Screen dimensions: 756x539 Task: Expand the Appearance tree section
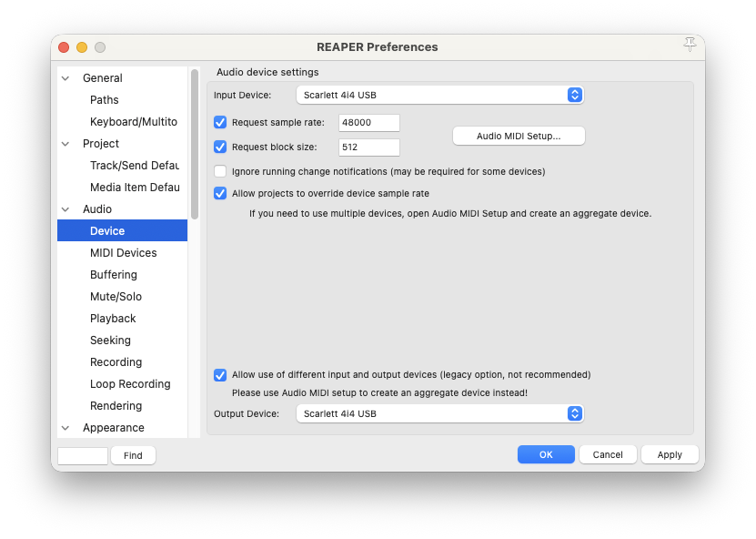66,428
